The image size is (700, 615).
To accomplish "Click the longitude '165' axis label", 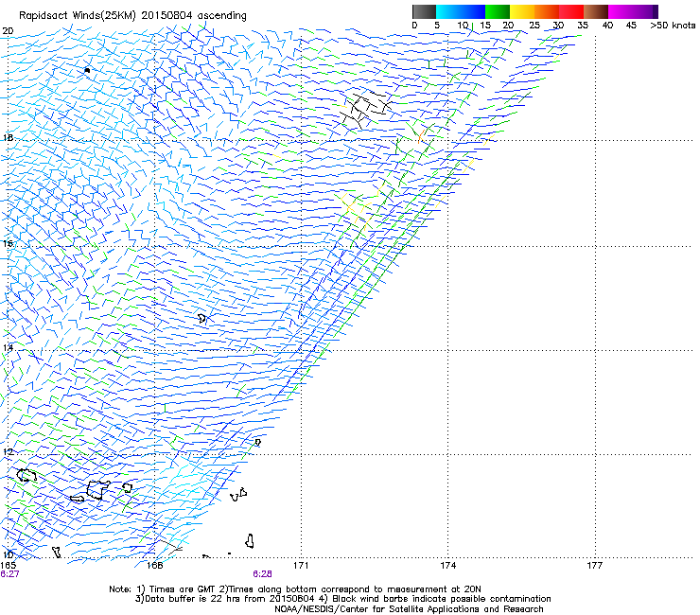I will click(8, 566).
